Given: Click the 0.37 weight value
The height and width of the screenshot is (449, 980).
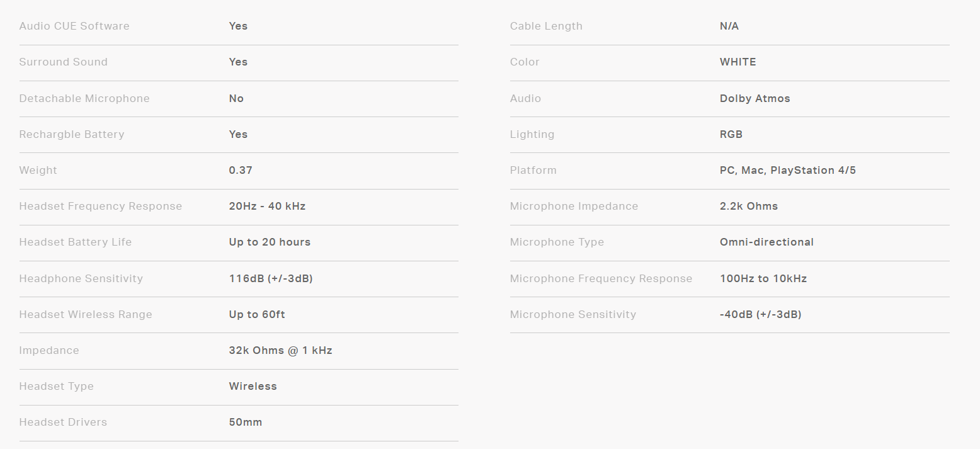Looking at the screenshot, I should [x=241, y=170].
